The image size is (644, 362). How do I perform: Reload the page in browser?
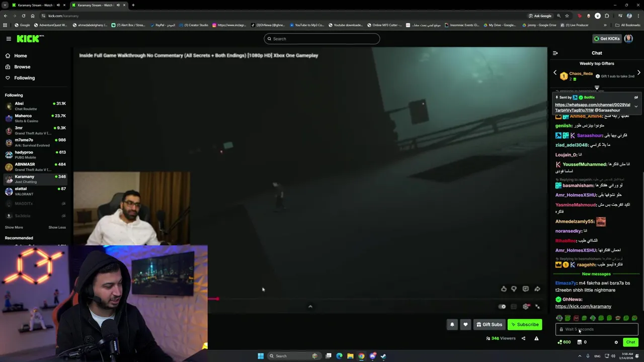[23, 16]
